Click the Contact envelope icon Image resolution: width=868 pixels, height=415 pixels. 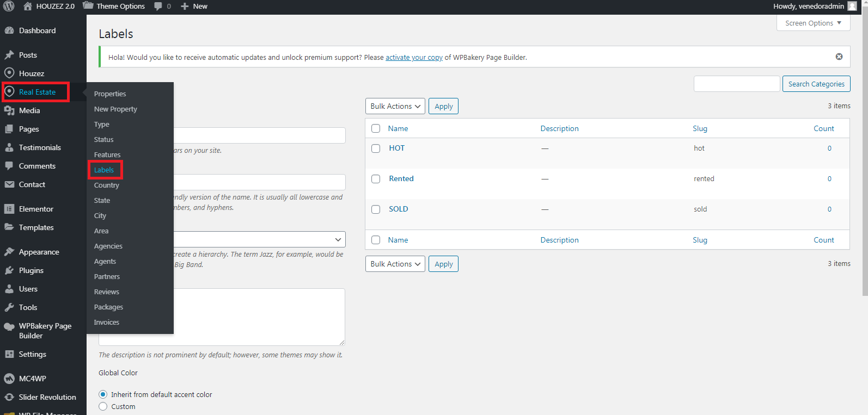point(9,184)
